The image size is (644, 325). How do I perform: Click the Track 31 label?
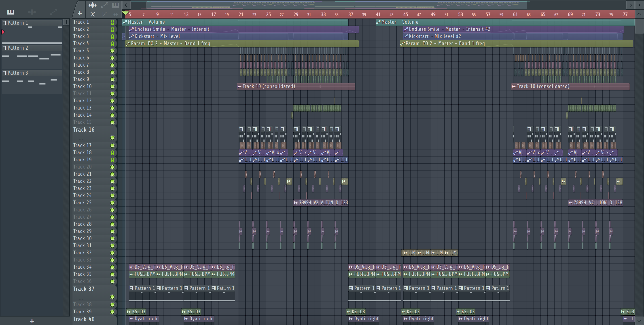[82, 246]
